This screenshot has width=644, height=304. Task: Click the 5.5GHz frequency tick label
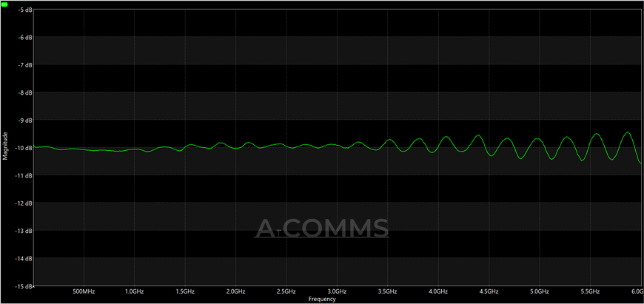click(x=590, y=291)
